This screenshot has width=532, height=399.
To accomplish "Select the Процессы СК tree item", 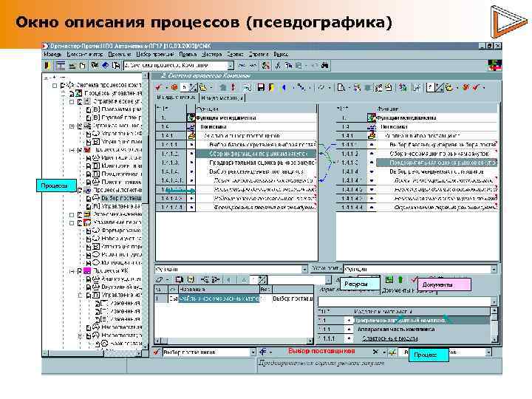I will click(111, 270).
